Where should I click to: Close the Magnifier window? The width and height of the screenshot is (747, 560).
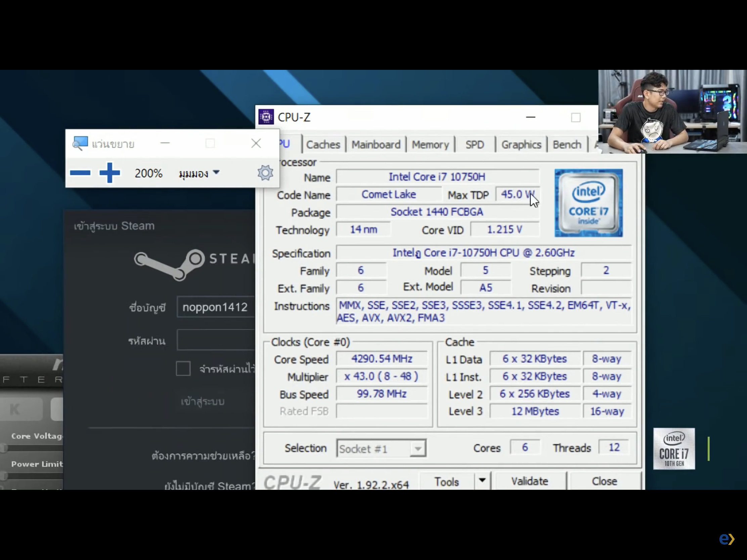[x=256, y=143]
